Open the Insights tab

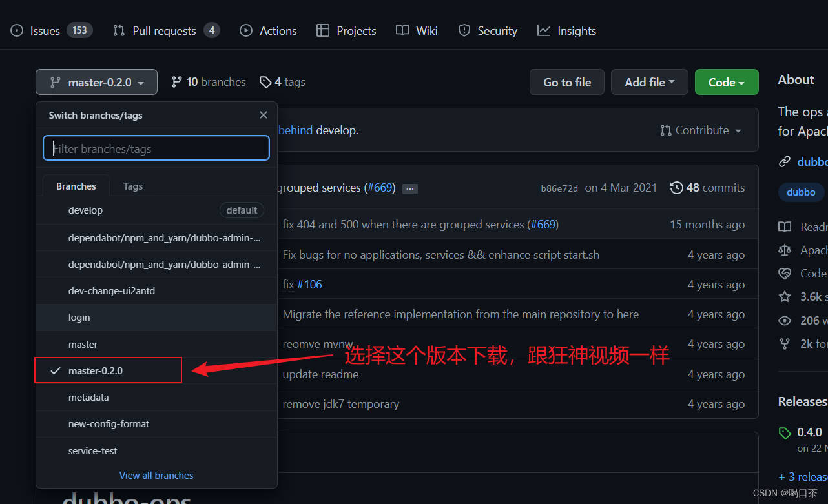[x=566, y=30]
